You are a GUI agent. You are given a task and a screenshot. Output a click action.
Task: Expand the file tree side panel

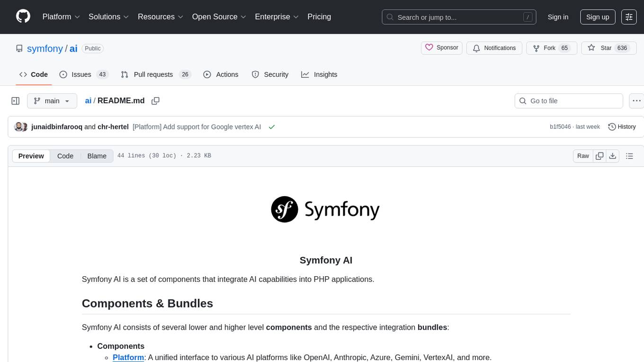coord(16,101)
